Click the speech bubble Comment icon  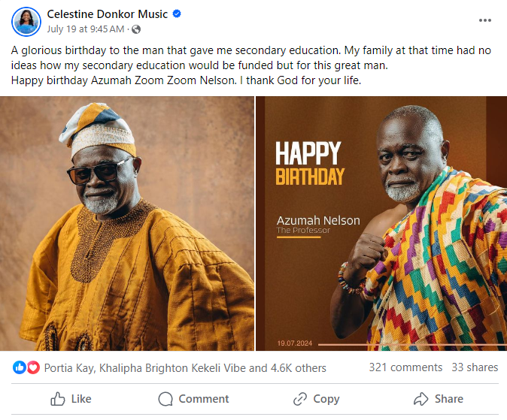[x=165, y=399]
